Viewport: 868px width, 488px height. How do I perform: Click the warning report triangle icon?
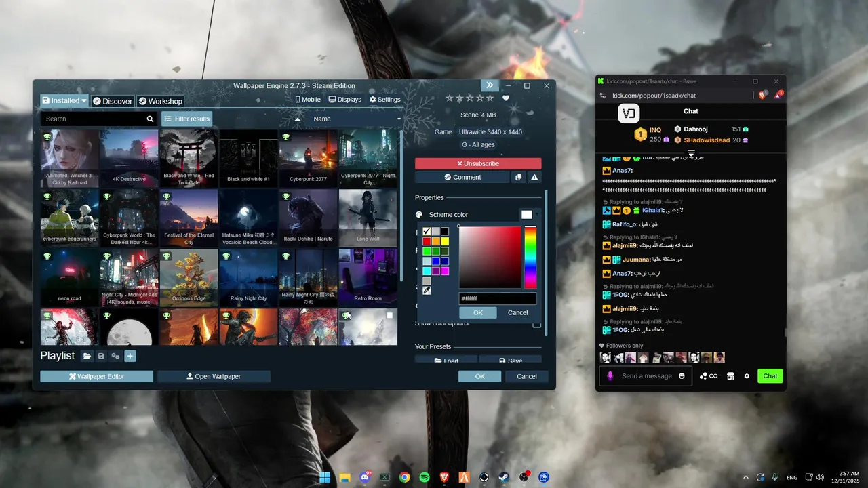click(x=534, y=177)
